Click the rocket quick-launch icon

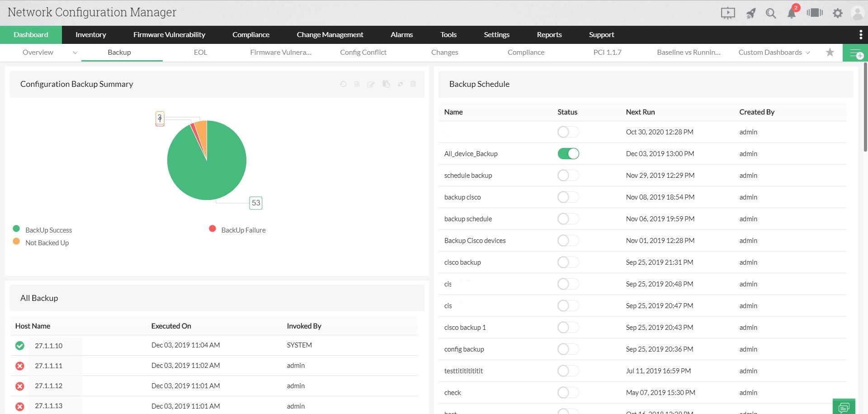pyautogui.click(x=750, y=13)
